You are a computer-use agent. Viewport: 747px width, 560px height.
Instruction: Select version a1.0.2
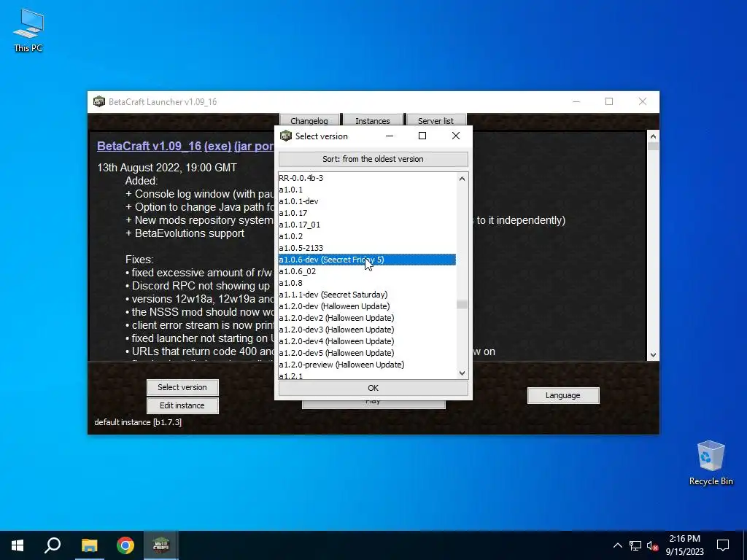pos(367,236)
